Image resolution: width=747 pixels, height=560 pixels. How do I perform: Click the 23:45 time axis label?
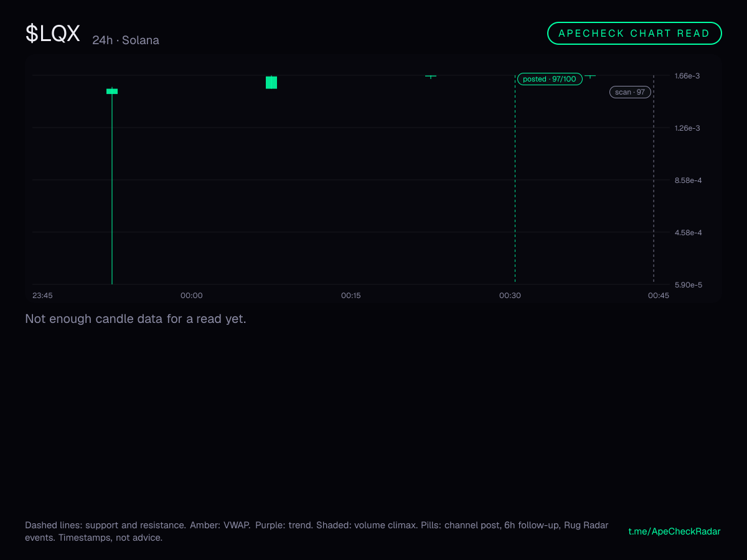42,296
